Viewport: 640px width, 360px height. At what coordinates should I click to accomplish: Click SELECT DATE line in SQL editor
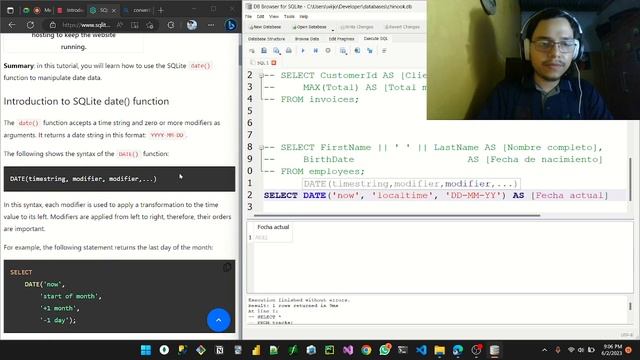(x=436, y=195)
